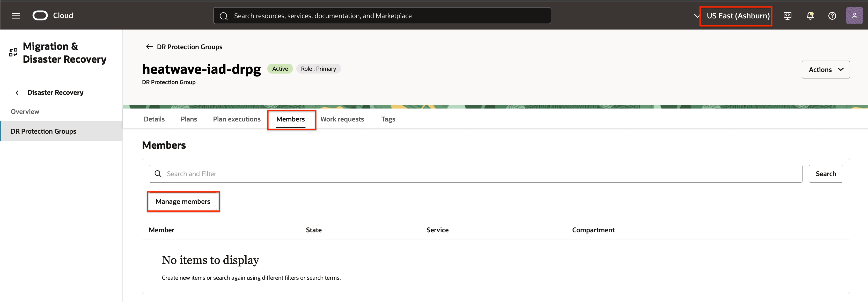The width and height of the screenshot is (868, 302).
Task: Open the Cloud Shell developer tools icon
Action: tap(787, 16)
